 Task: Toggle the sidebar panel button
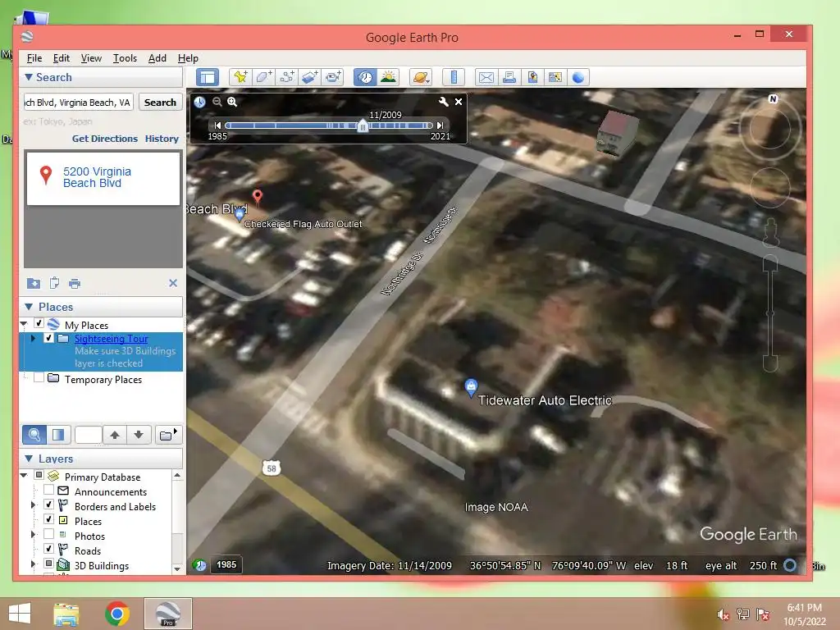[x=208, y=77]
